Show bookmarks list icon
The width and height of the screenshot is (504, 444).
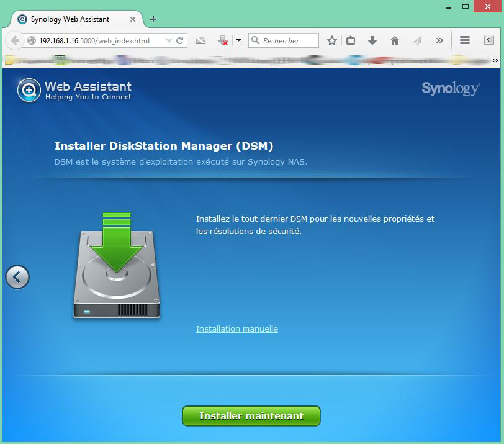tap(351, 40)
